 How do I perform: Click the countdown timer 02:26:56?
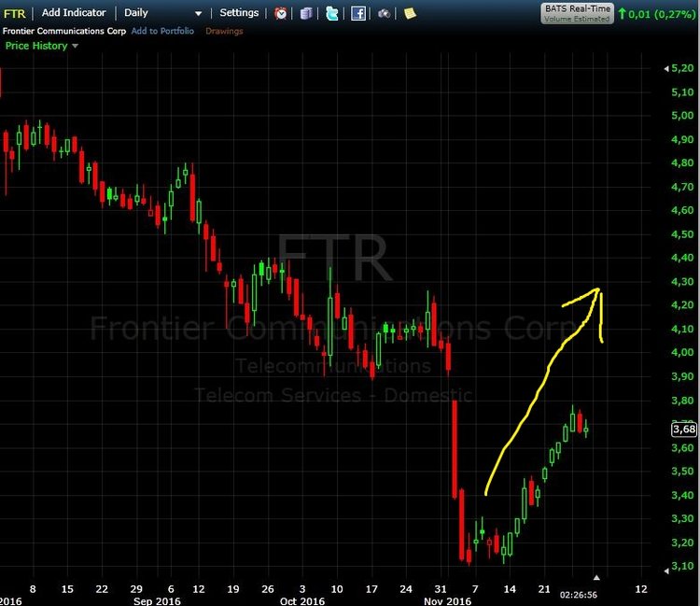[x=578, y=595]
